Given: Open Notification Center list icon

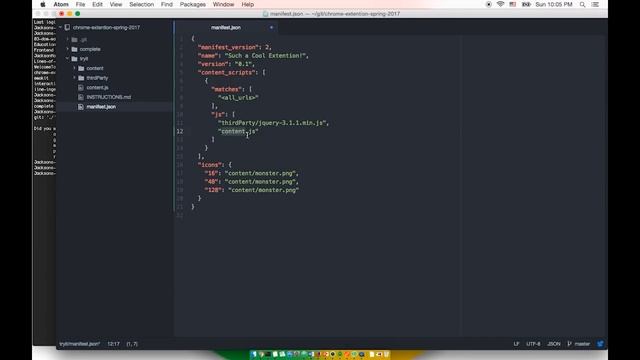Looking at the screenshot, I should click(x=596, y=4).
